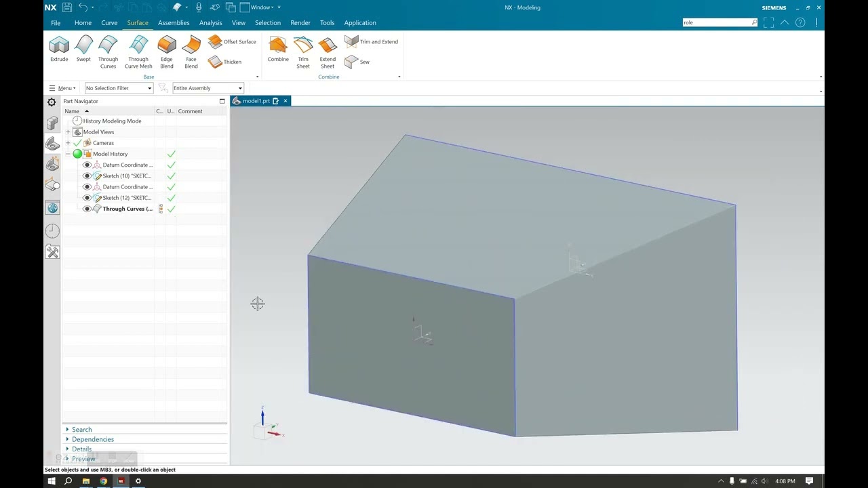Click the Sew command
The height and width of the screenshot is (488, 868).
(x=357, y=62)
